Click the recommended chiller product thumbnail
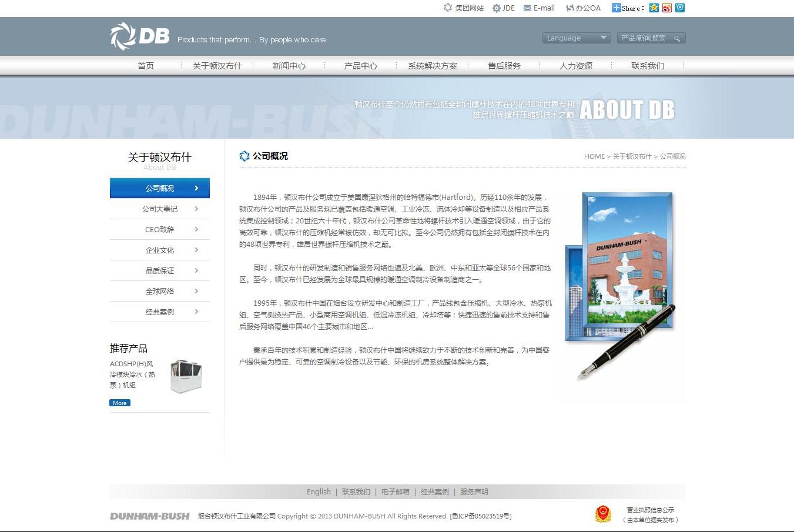This screenshot has width=794, height=532. [x=186, y=376]
